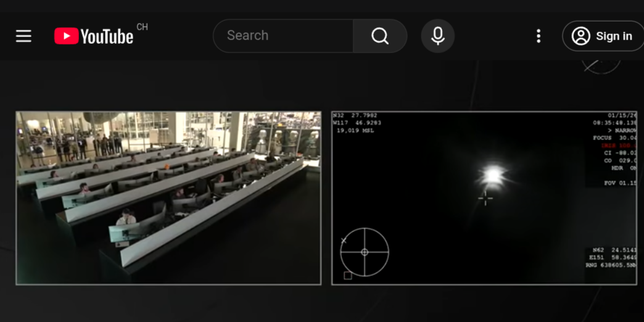The width and height of the screenshot is (644, 322).
Task: Start voice search with microphone
Action: click(x=438, y=36)
